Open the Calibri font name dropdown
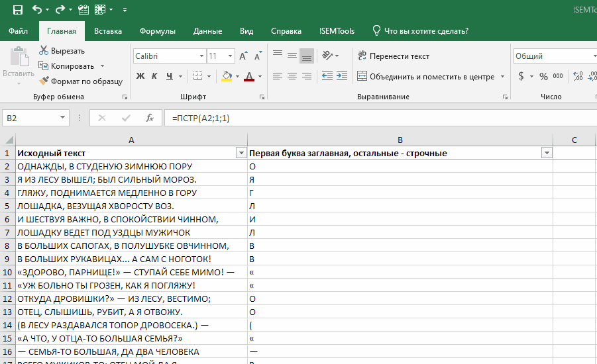Viewport: 597px width, 364px height. 202,56
